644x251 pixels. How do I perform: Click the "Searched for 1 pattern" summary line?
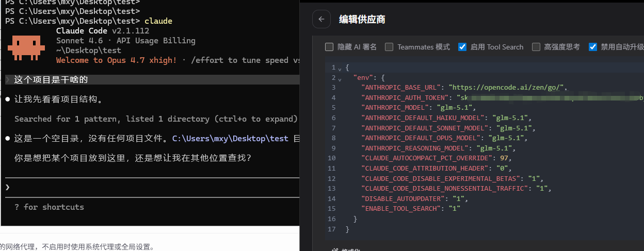[x=156, y=119]
